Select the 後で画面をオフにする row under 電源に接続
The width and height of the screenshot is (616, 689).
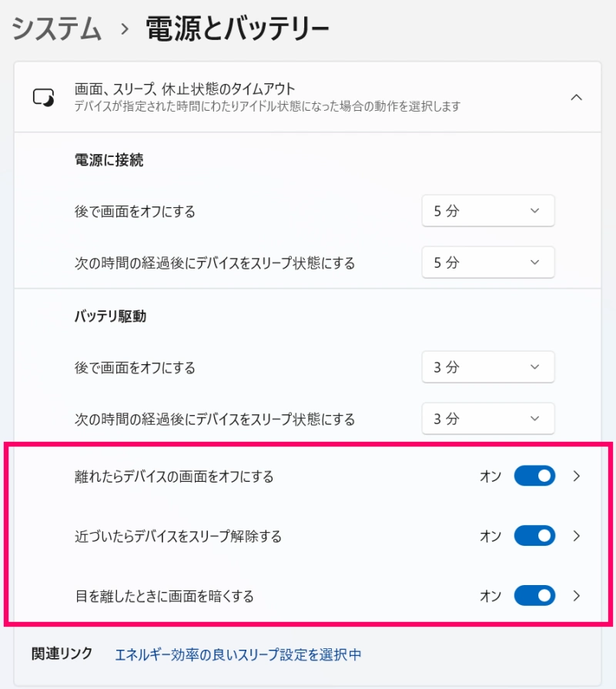136,210
